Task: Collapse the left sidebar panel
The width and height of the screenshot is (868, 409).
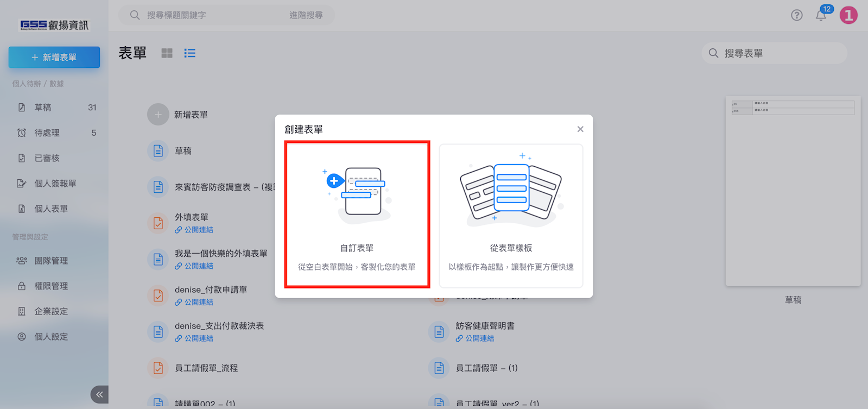Action: pyautogui.click(x=99, y=394)
